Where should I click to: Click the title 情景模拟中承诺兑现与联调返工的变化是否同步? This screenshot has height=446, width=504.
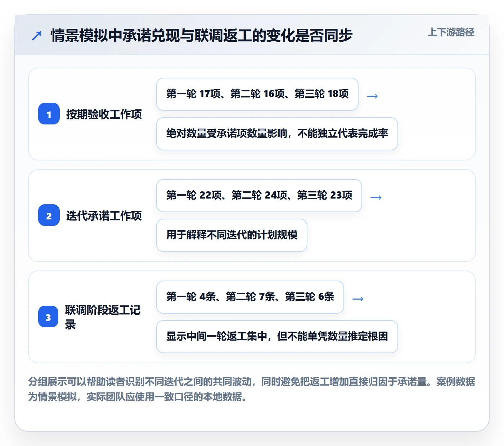(202, 36)
